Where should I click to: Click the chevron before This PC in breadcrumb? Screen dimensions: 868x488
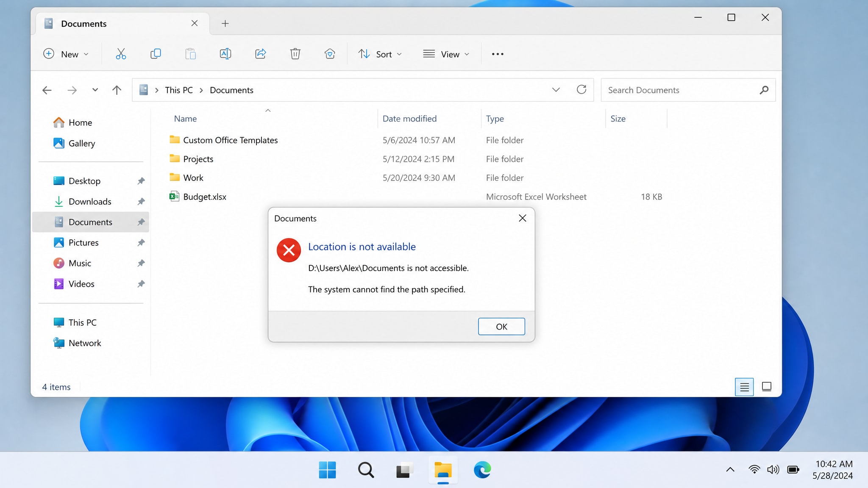click(157, 90)
